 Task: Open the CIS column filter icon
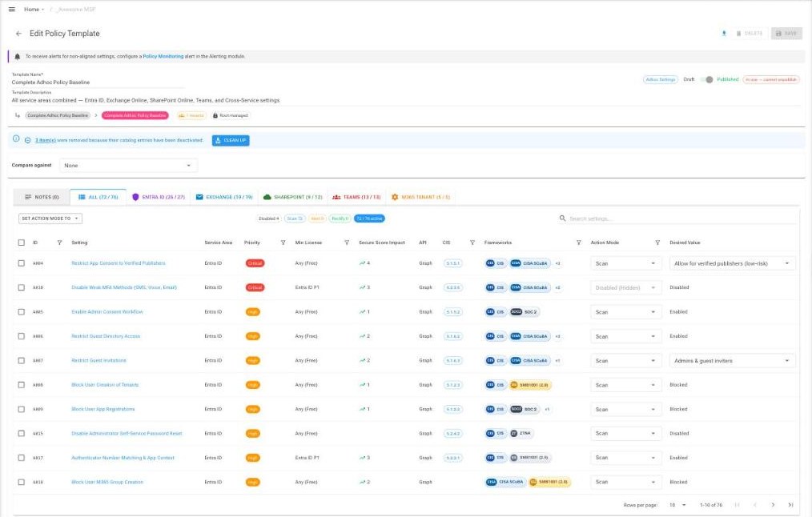tap(472, 242)
